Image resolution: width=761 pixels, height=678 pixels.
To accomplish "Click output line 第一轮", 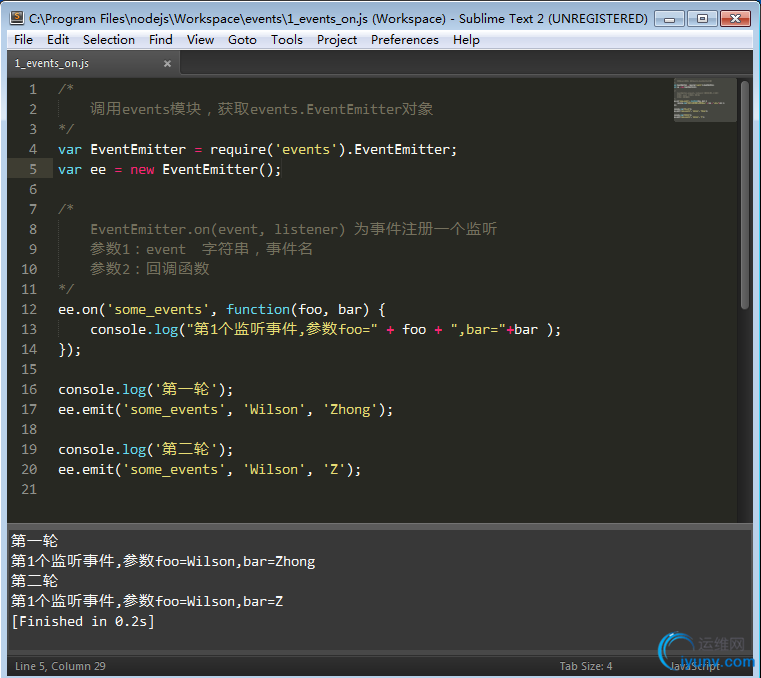I will pos(34,541).
